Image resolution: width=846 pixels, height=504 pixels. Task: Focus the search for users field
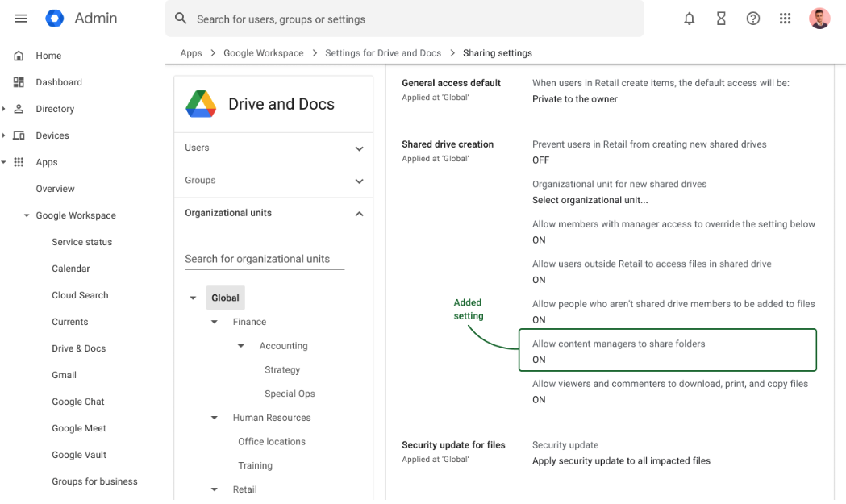click(x=405, y=19)
